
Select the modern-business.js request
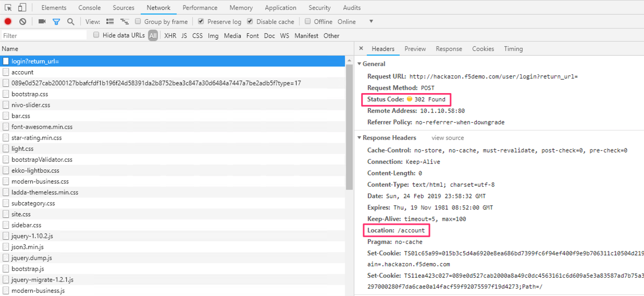tap(172, 291)
